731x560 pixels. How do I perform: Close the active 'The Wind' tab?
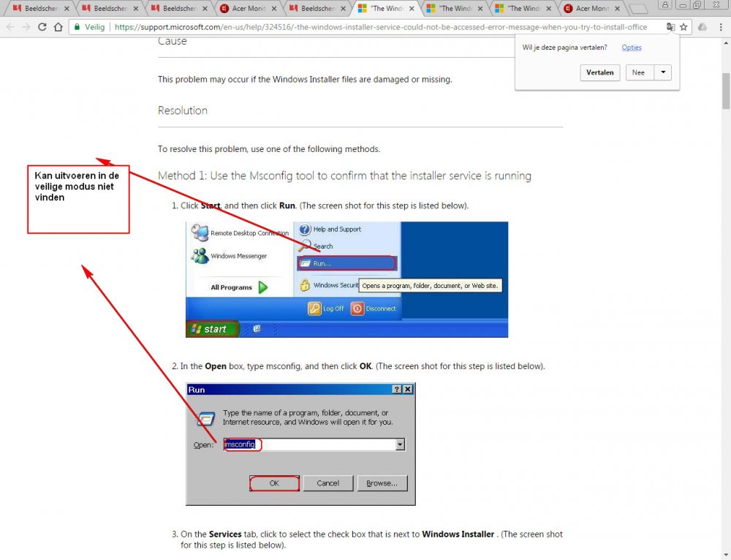(x=412, y=8)
